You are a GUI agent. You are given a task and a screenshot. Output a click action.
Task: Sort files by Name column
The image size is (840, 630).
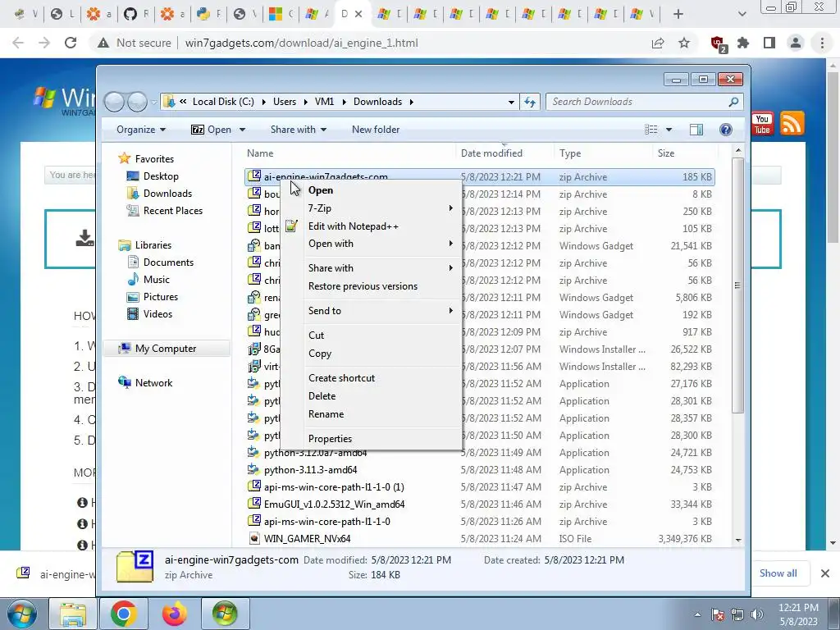349,153
